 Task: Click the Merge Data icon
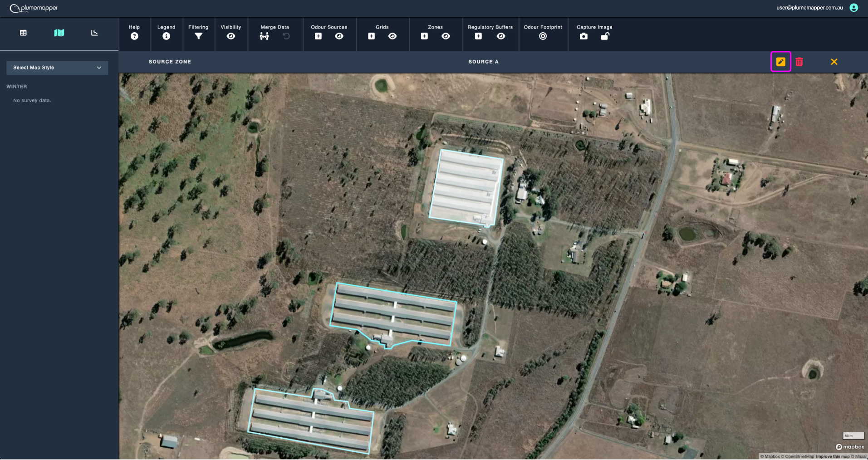264,36
